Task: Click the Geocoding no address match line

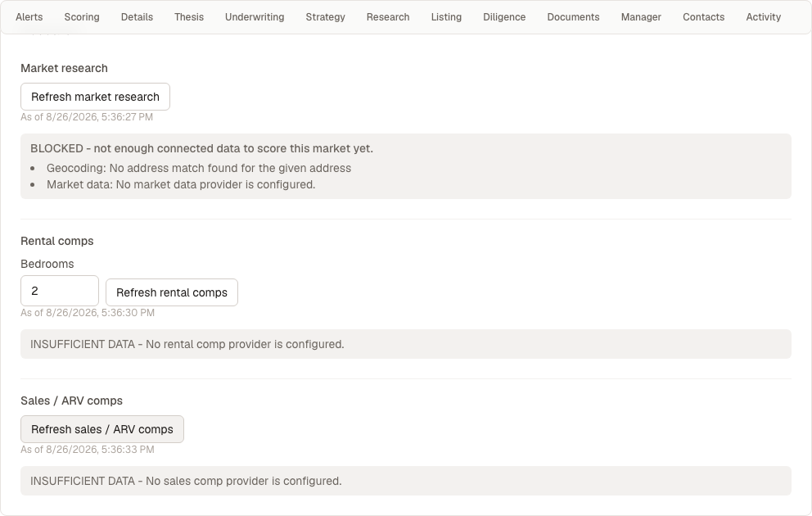Action: [x=199, y=169]
